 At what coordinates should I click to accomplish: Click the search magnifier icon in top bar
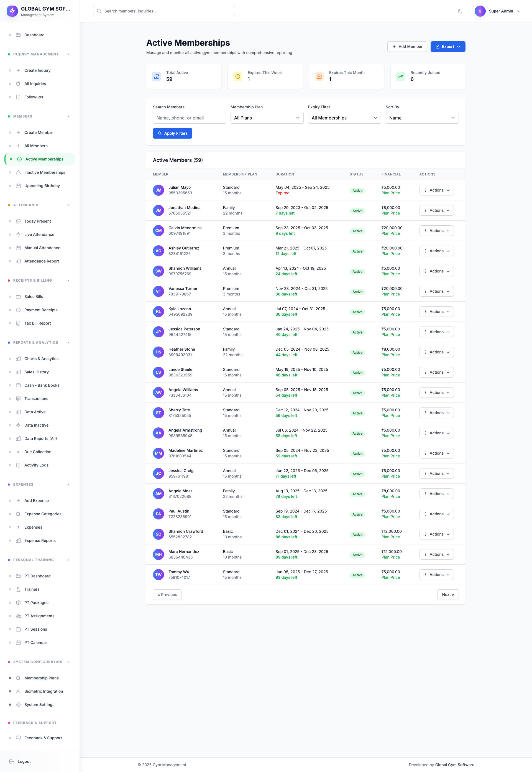[99, 11]
